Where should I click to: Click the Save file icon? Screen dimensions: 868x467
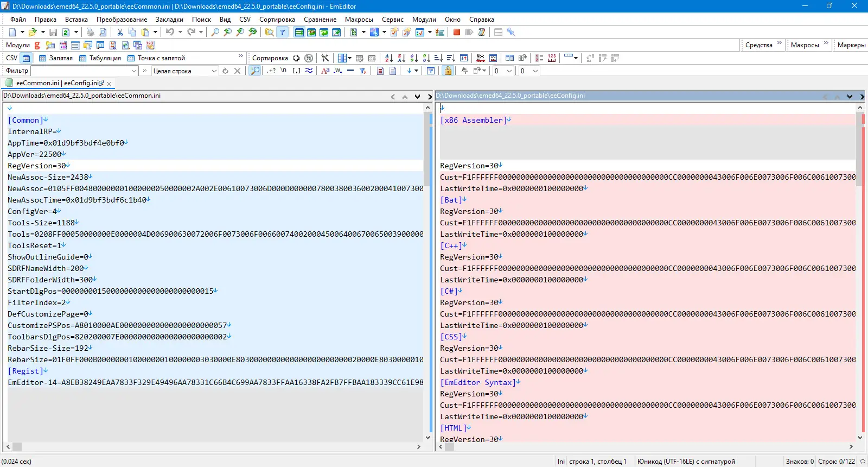click(53, 32)
